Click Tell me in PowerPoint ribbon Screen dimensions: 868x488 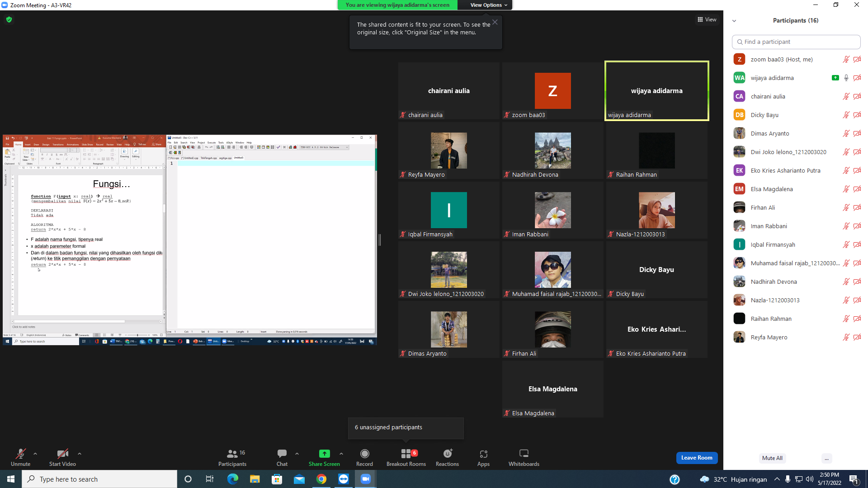click(140, 145)
